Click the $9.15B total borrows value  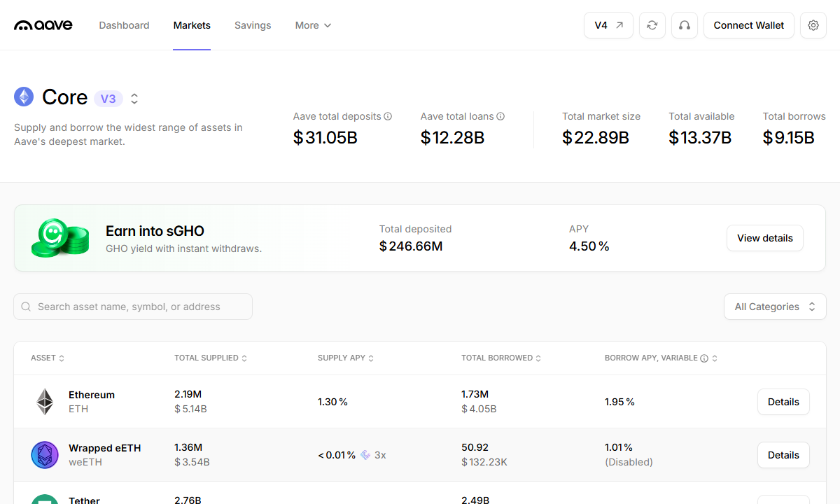[789, 138]
